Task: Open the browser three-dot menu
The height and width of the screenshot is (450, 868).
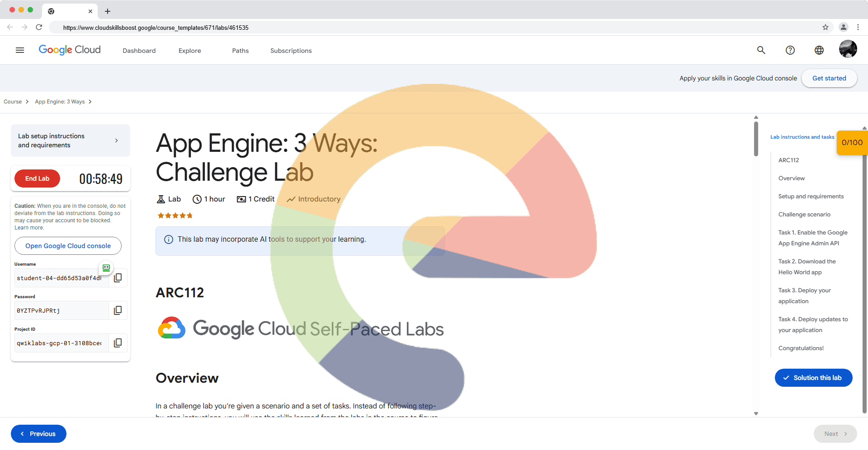Action: click(858, 27)
